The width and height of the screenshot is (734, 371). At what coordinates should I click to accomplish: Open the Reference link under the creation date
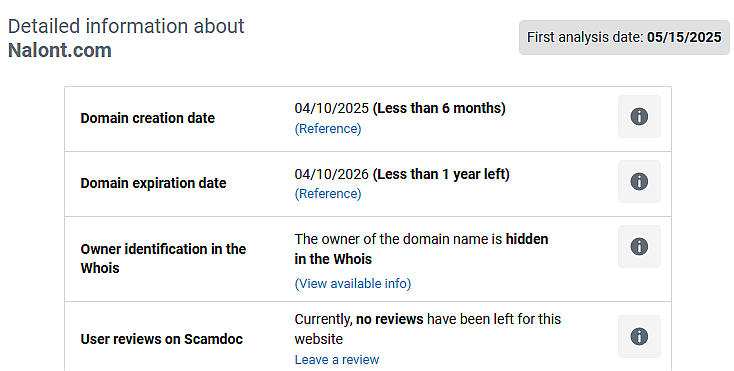[x=328, y=129]
